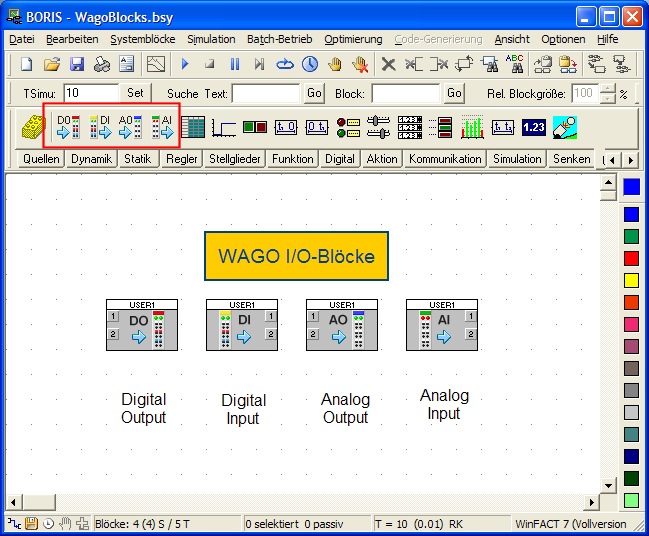Click the crossed-out hand icon

(360, 65)
